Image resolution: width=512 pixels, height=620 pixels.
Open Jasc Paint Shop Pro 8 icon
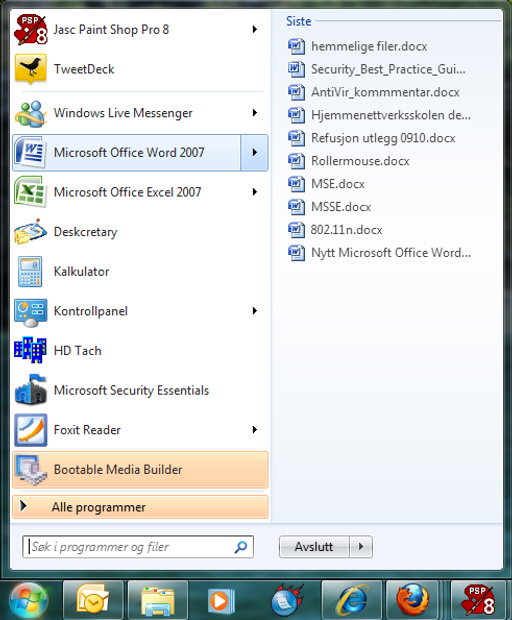tap(30, 30)
